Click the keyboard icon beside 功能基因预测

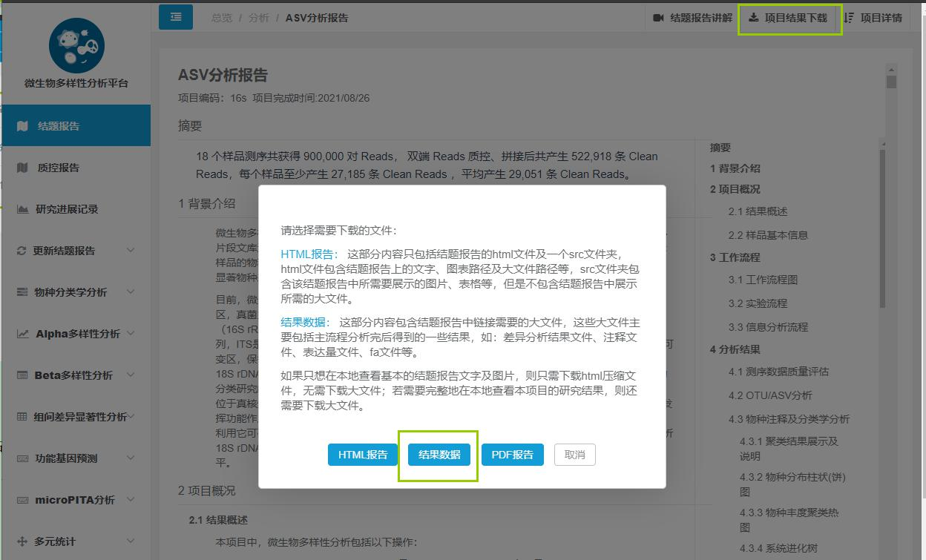[x=22, y=458]
